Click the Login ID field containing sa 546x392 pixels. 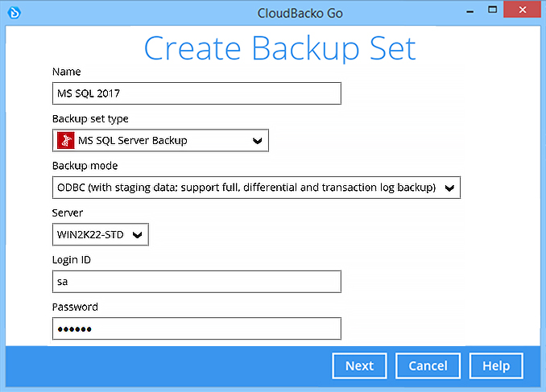(196, 282)
